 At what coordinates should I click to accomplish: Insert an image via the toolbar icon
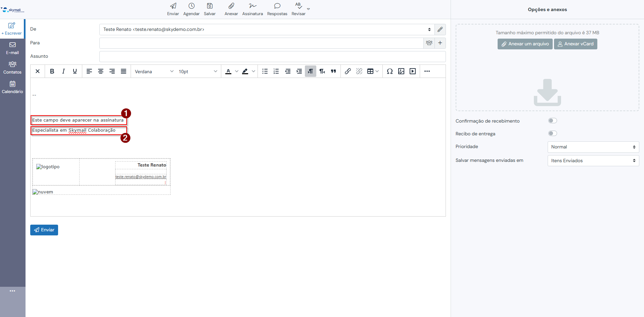(401, 71)
